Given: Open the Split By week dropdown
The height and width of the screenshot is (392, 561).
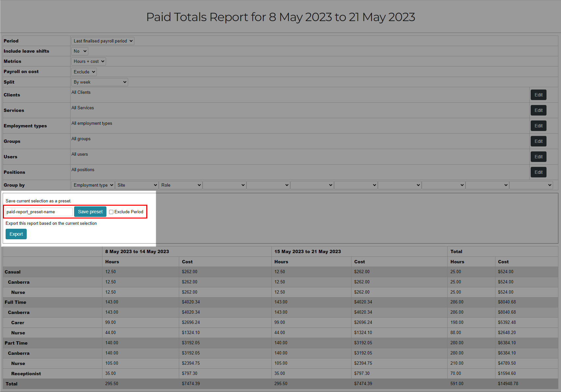Looking at the screenshot, I should point(99,82).
